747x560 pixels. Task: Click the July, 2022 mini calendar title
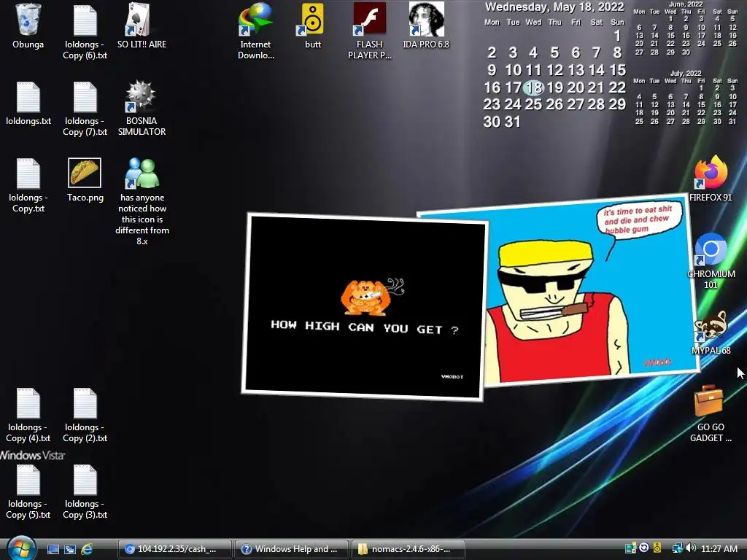(686, 74)
